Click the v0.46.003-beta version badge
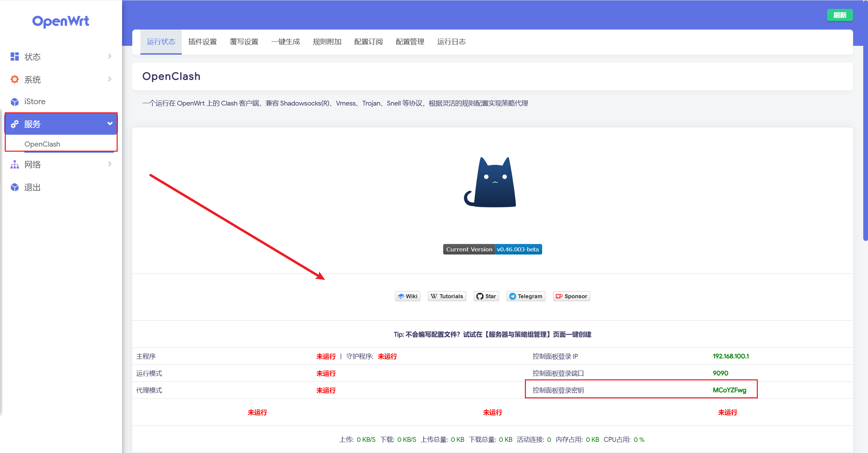Viewport: 868px width, 453px height. coord(518,249)
